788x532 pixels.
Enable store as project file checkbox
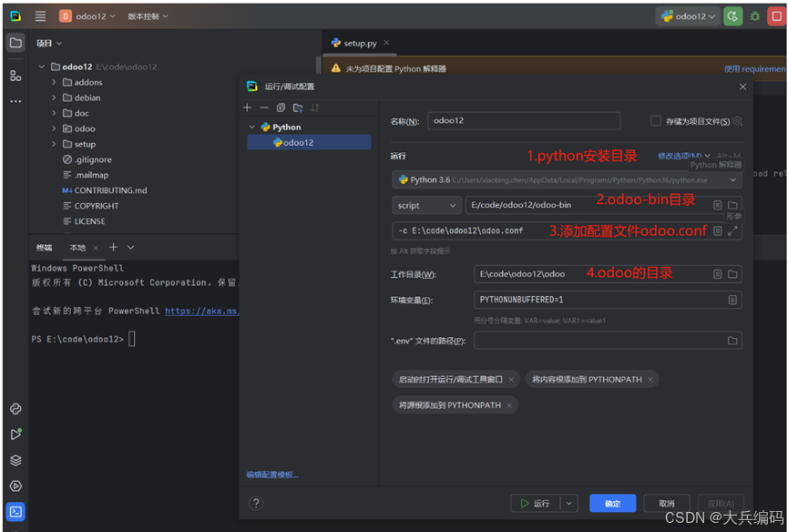pos(655,121)
